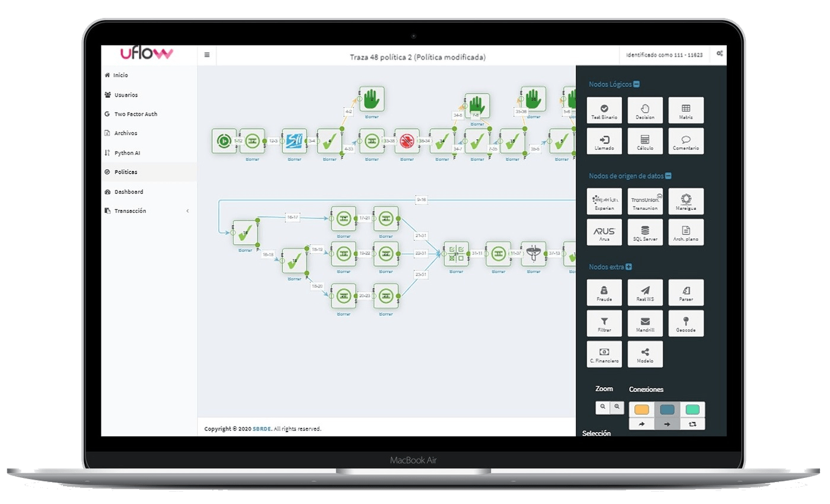Image resolution: width=830 pixels, height=504 pixels.
Task: Add a Comentario node
Action: point(686,141)
